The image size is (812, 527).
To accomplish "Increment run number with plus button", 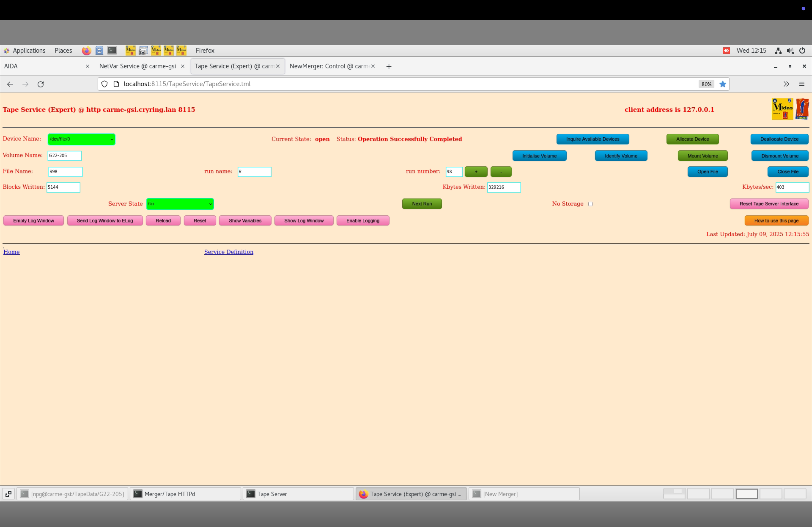I will pos(476,172).
